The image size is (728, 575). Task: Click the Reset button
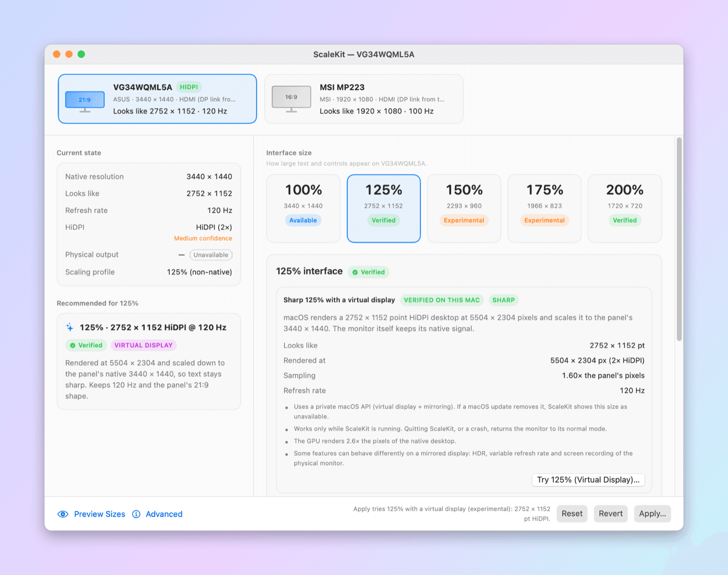click(x=572, y=513)
